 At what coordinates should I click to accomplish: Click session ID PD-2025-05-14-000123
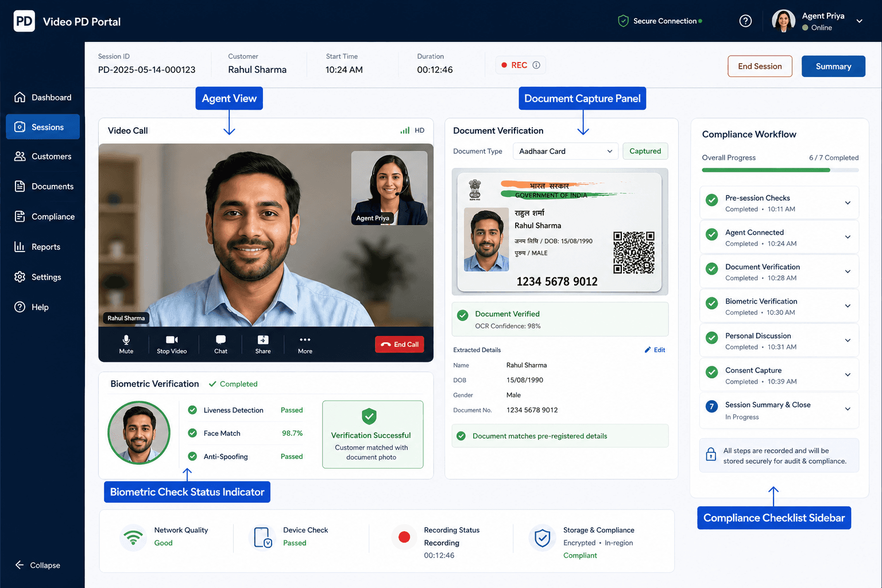tap(146, 69)
